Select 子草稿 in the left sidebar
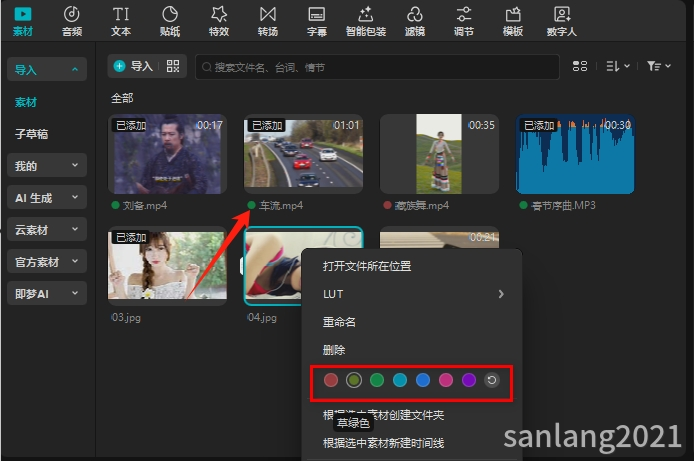 tap(31, 134)
